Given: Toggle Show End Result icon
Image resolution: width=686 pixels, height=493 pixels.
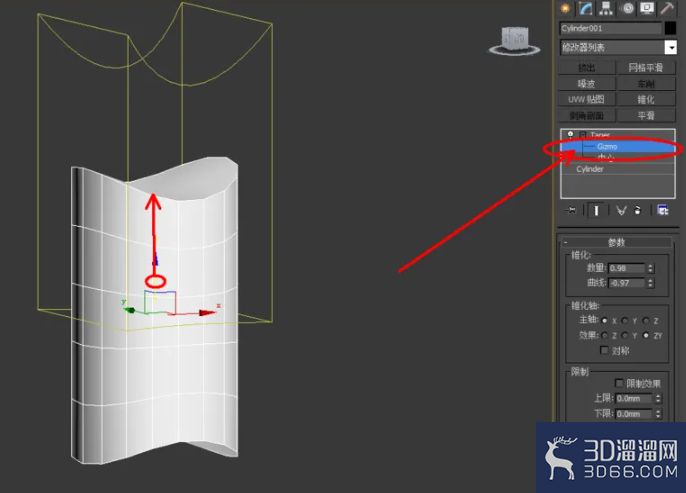Looking at the screenshot, I should point(596,210).
